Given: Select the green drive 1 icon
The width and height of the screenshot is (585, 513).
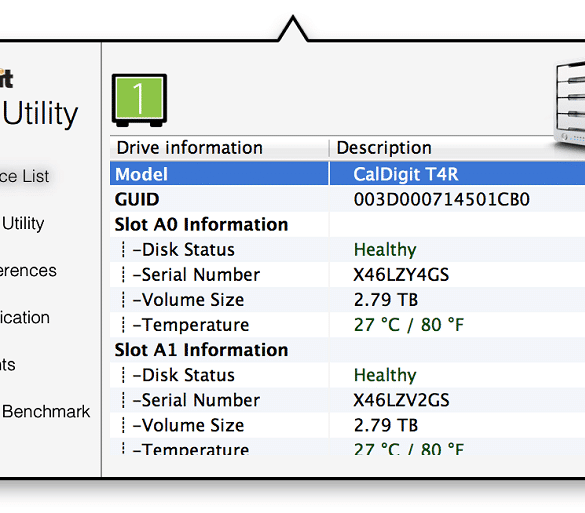Looking at the screenshot, I should pyautogui.click(x=139, y=100).
